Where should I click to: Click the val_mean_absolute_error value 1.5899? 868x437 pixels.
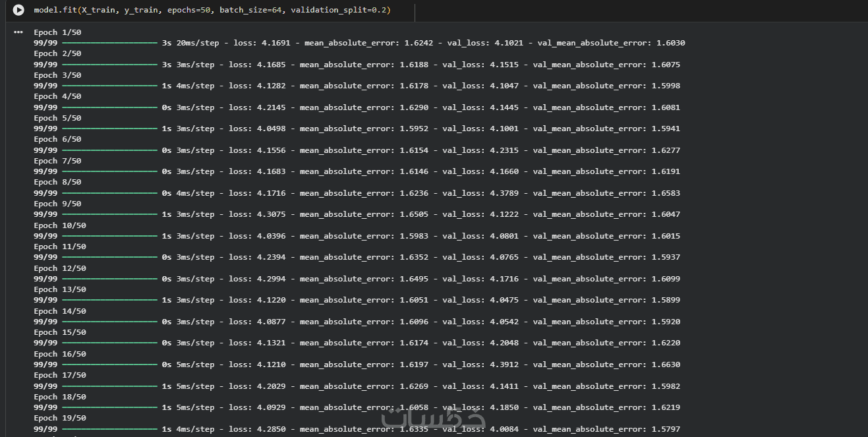click(666, 300)
